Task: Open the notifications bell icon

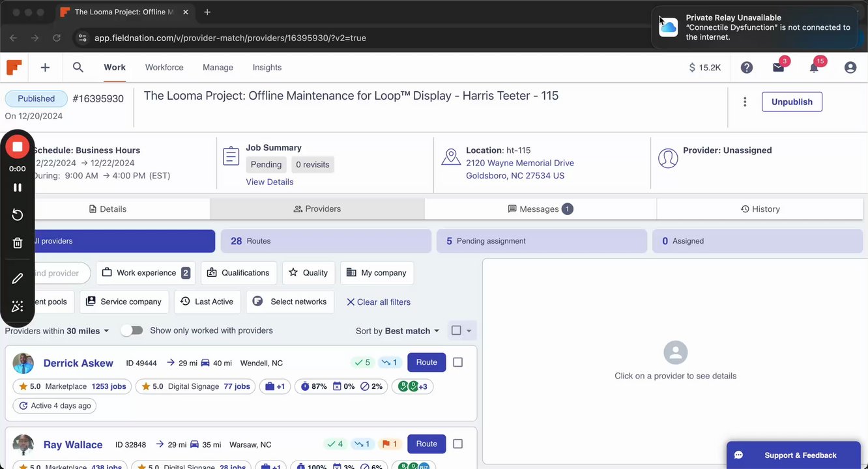Action: [x=814, y=67]
